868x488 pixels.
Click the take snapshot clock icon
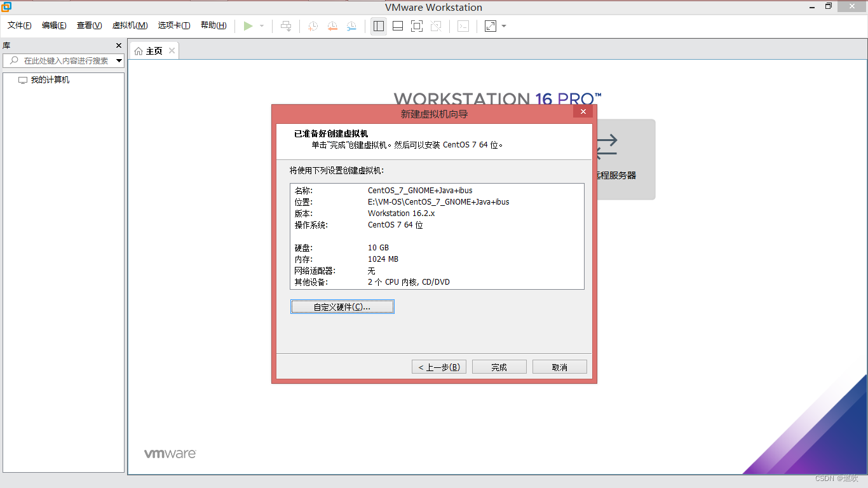(313, 26)
